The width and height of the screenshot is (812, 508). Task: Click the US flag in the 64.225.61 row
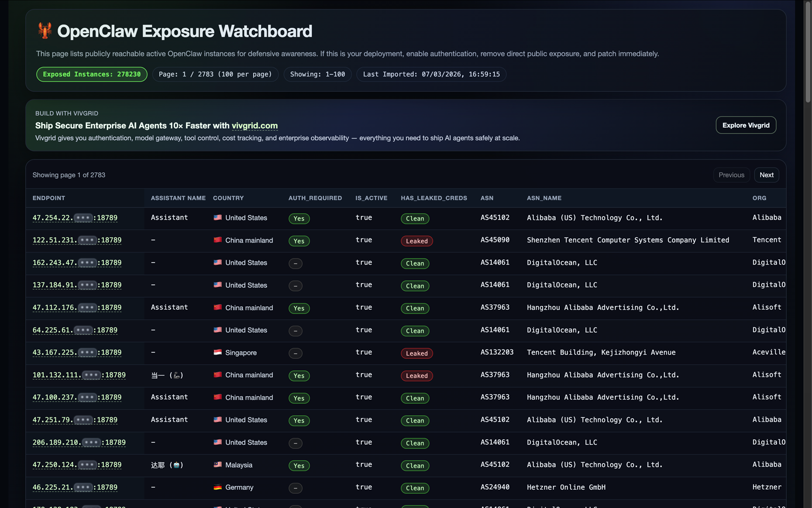[218, 330]
